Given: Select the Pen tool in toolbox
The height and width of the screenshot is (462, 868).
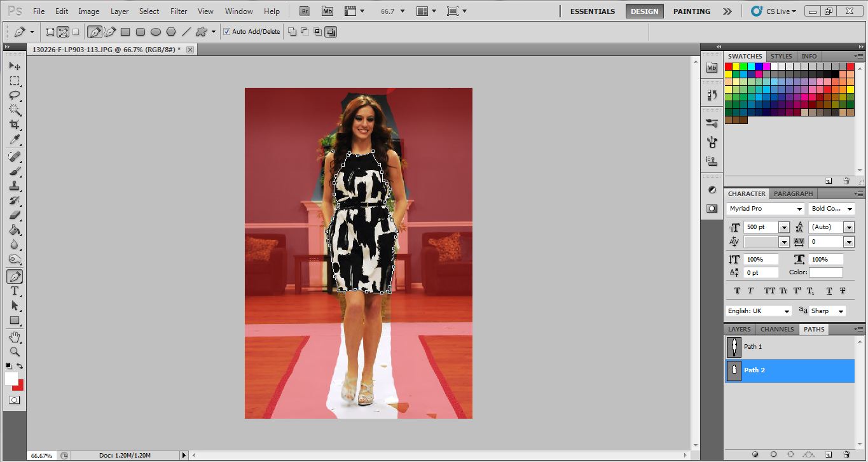Looking at the screenshot, I should [14, 276].
